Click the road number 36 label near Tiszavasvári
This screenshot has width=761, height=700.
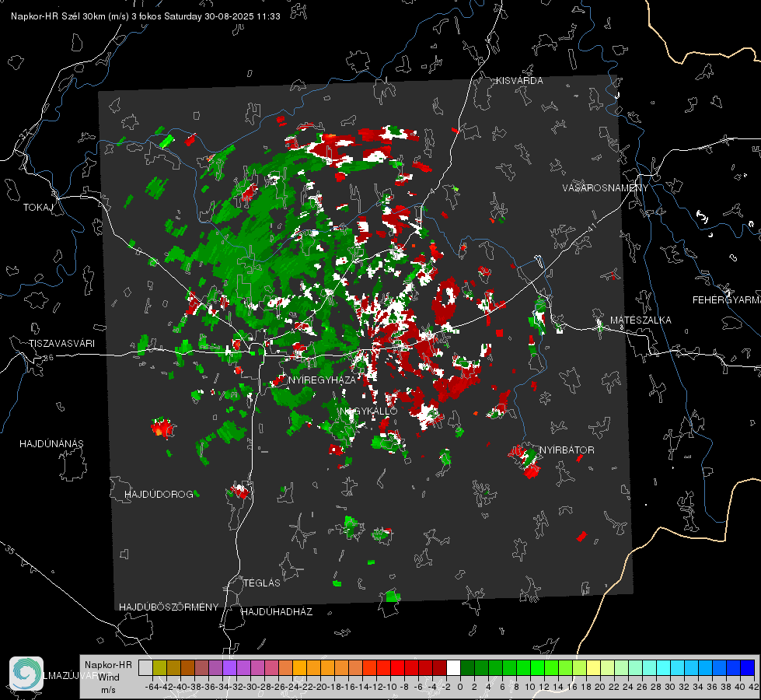48,358
